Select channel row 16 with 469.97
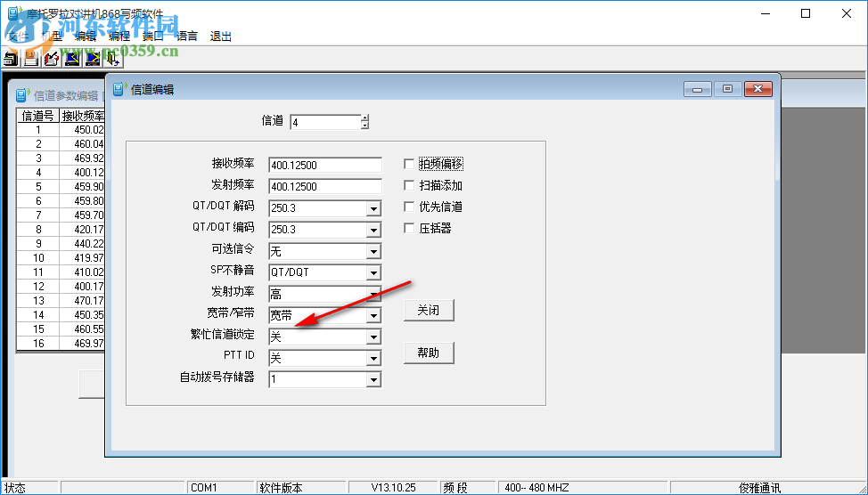Viewport: 868px width, 495px height. point(61,343)
